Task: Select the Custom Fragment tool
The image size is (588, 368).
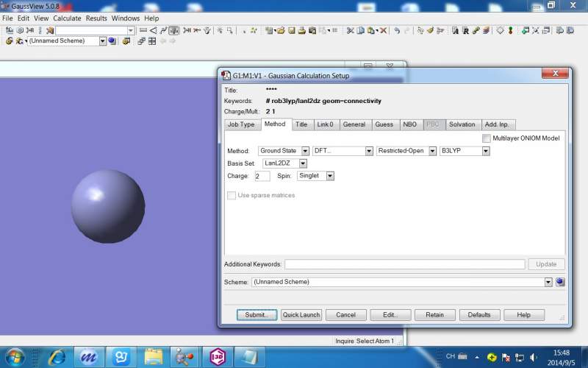Action: tap(50, 30)
